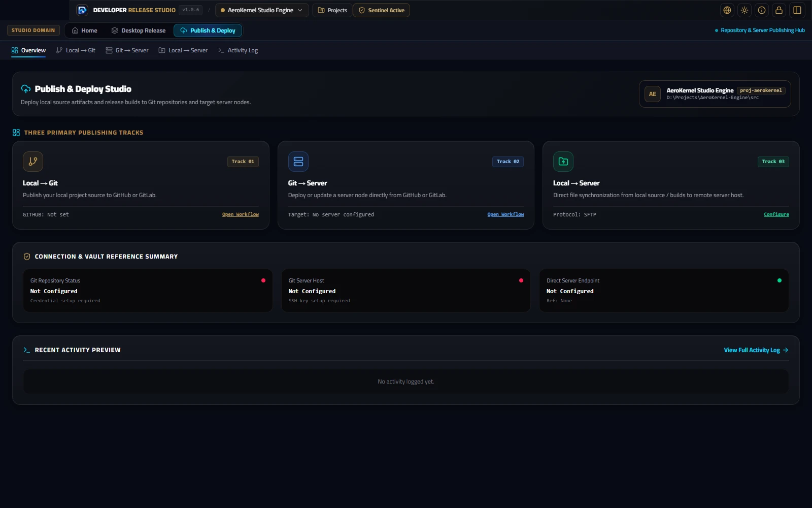Viewport: 812px width, 508px height.
Task: Click the "No activity logged yet." message
Action: (x=406, y=382)
